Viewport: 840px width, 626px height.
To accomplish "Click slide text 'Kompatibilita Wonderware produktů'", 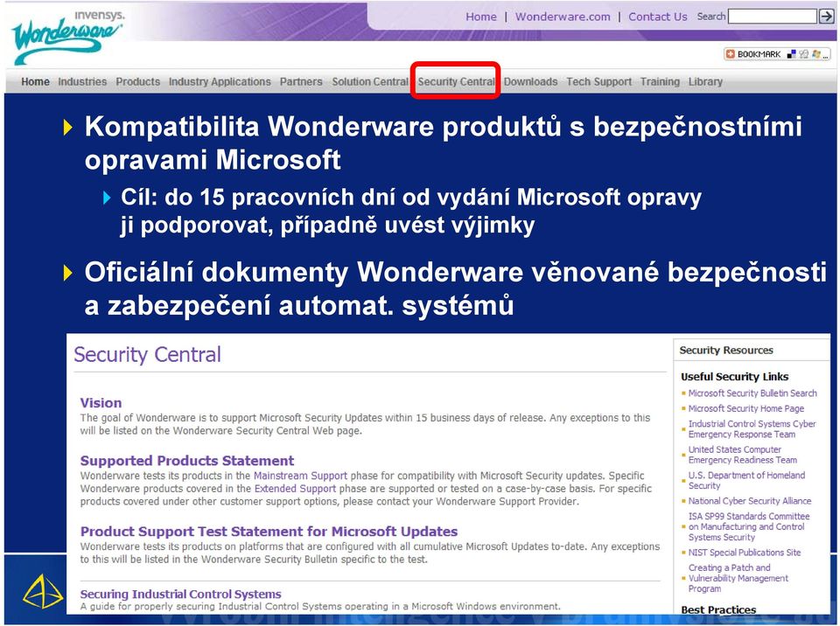I will 323,127.
